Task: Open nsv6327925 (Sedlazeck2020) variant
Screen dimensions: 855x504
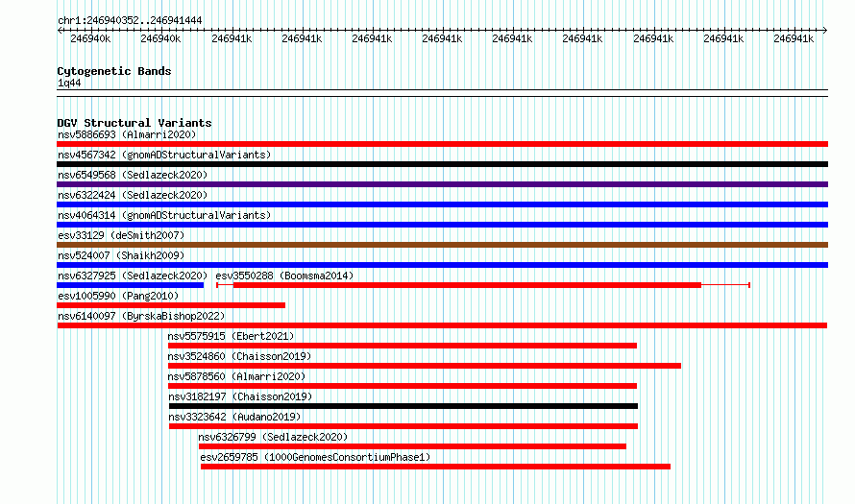Action: coord(133,276)
